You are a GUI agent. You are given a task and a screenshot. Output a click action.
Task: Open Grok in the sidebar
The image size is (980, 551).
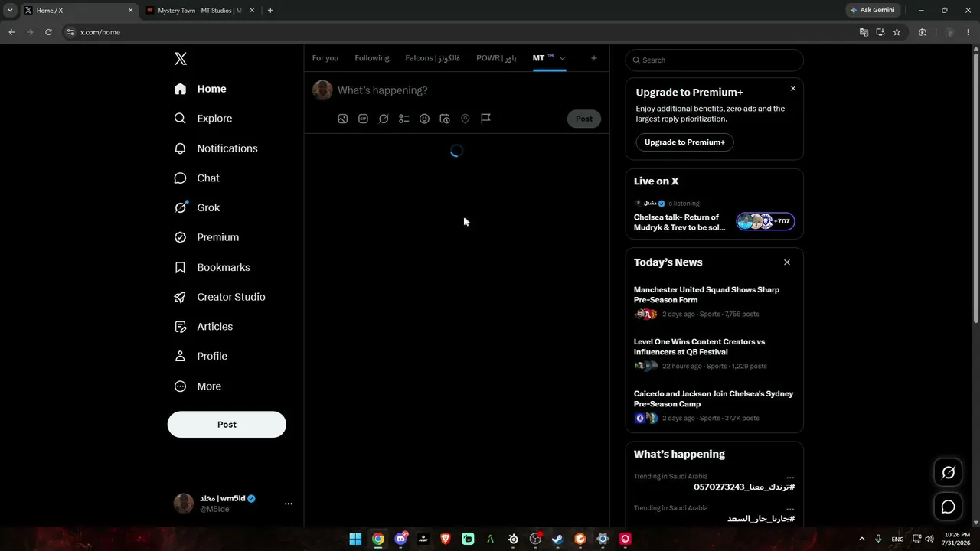[197, 207]
